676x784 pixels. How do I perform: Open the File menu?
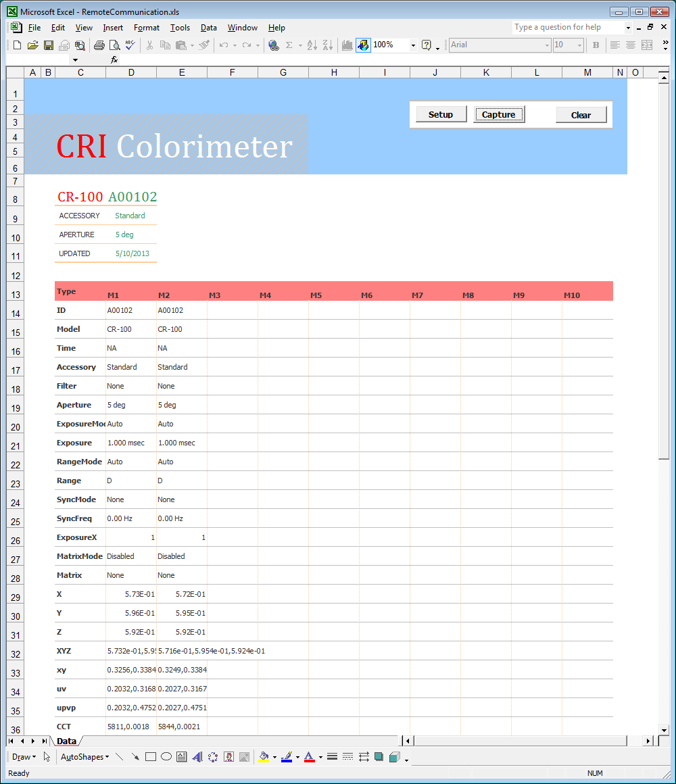pyautogui.click(x=34, y=28)
